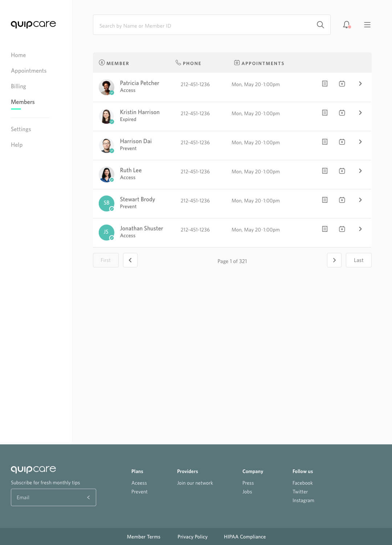
Task: Jump to First page
Action: click(x=106, y=260)
